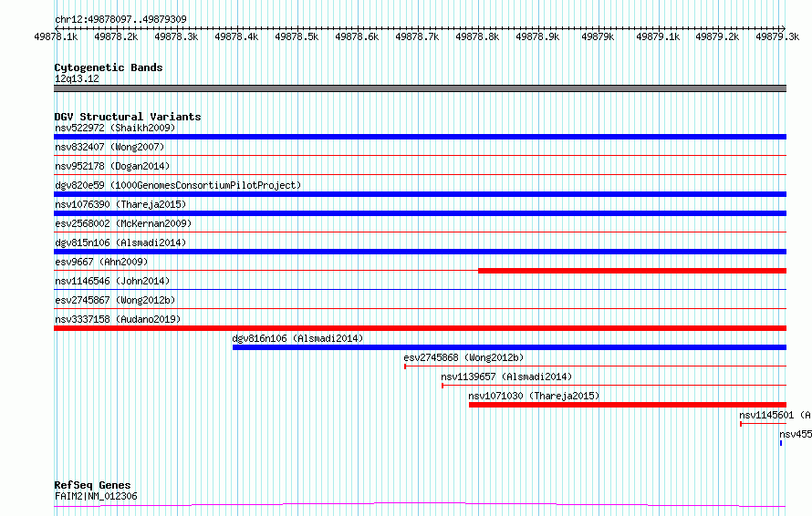Click dgv816n106 (Alsmadi2014) label
This screenshot has width=812, height=516.
[297, 338]
